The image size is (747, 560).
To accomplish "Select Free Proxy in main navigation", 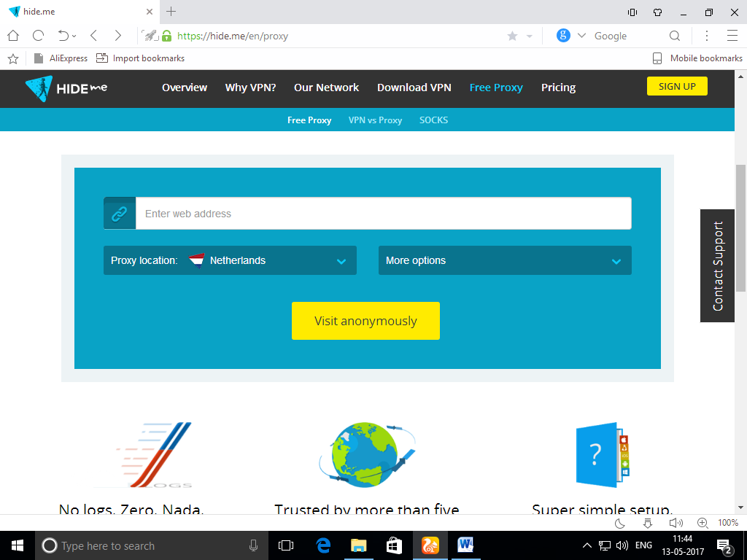I will 496,87.
